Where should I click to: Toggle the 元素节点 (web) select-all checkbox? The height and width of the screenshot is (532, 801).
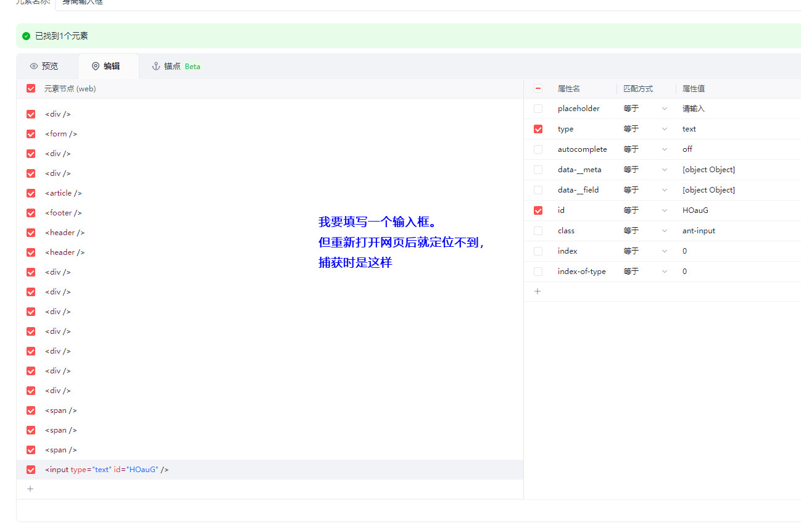point(31,88)
